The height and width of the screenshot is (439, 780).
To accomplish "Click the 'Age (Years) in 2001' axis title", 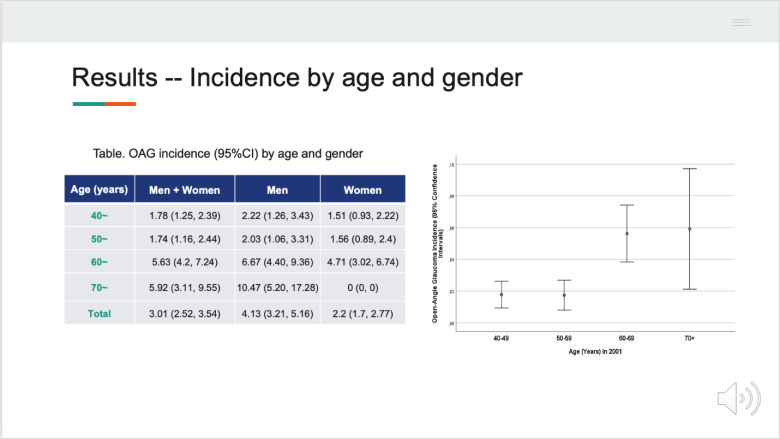I will 596,351.
